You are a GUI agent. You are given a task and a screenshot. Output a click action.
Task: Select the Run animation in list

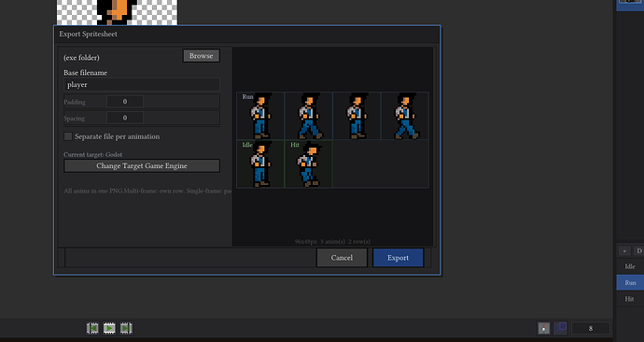point(630,283)
